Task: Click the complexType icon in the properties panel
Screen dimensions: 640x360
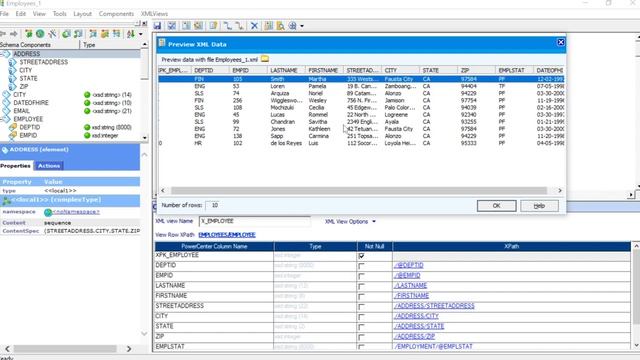Action: click(x=7, y=200)
